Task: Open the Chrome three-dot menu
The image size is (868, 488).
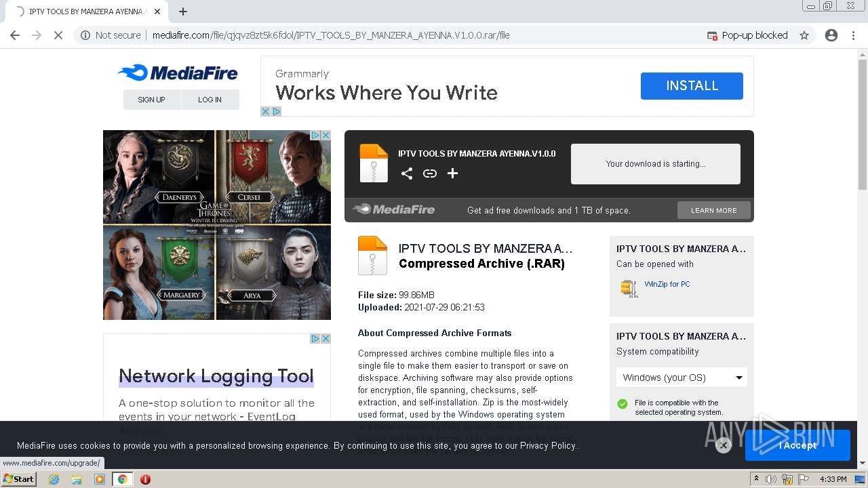Action: [853, 35]
